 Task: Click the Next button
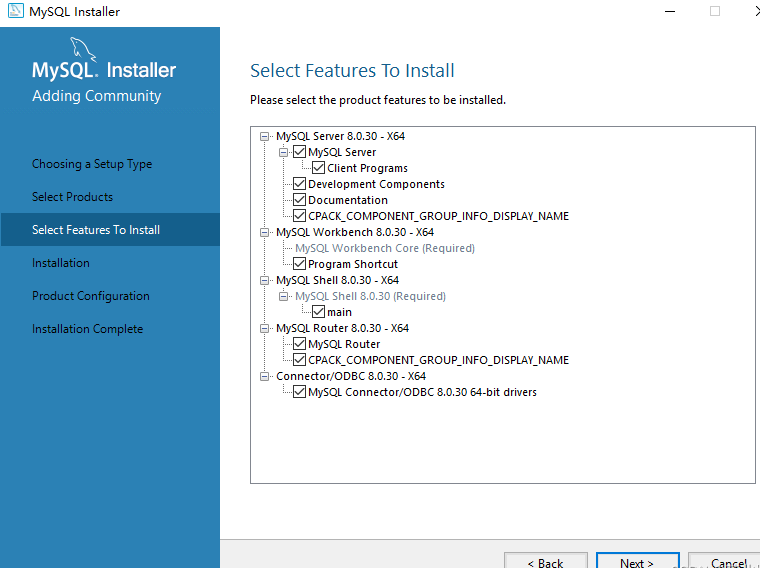tap(637, 562)
